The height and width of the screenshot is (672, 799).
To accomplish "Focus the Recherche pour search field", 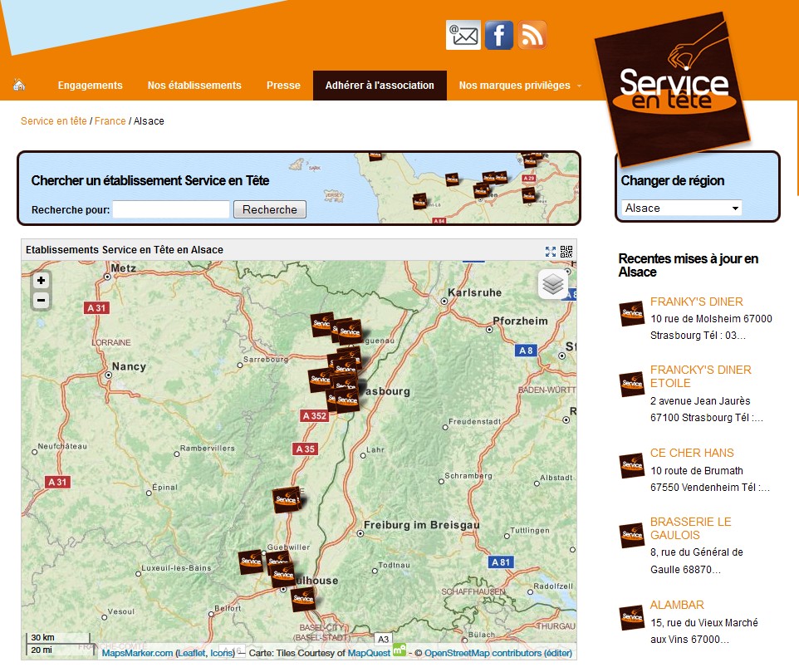I will coord(171,209).
